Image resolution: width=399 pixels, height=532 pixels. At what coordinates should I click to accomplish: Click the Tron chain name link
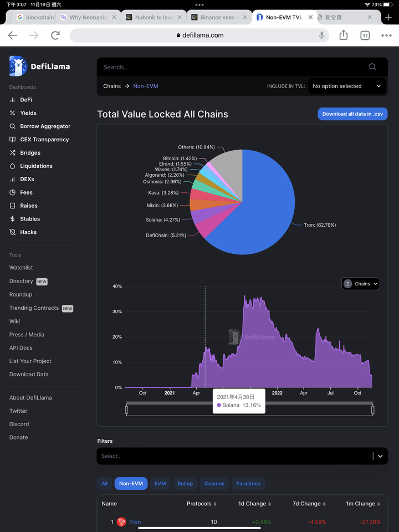pos(135,522)
